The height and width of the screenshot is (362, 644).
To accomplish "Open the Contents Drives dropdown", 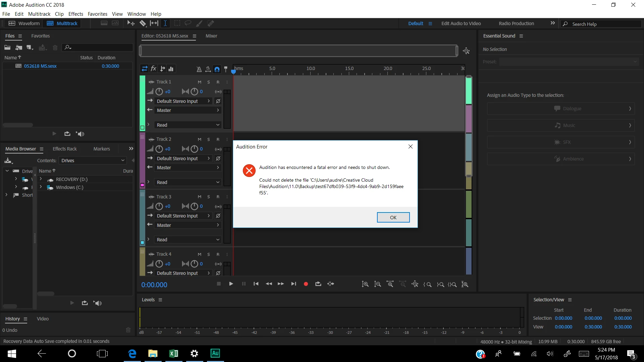I will pos(93,161).
